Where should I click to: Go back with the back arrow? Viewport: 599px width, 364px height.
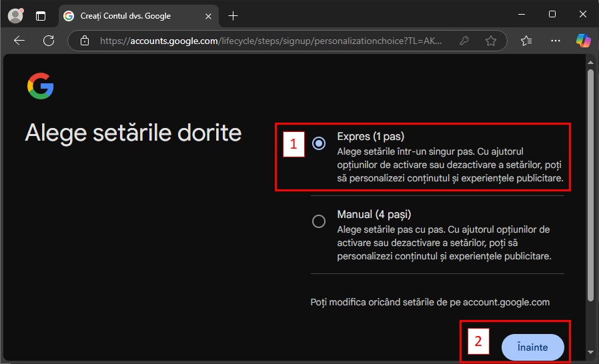pos(19,41)
